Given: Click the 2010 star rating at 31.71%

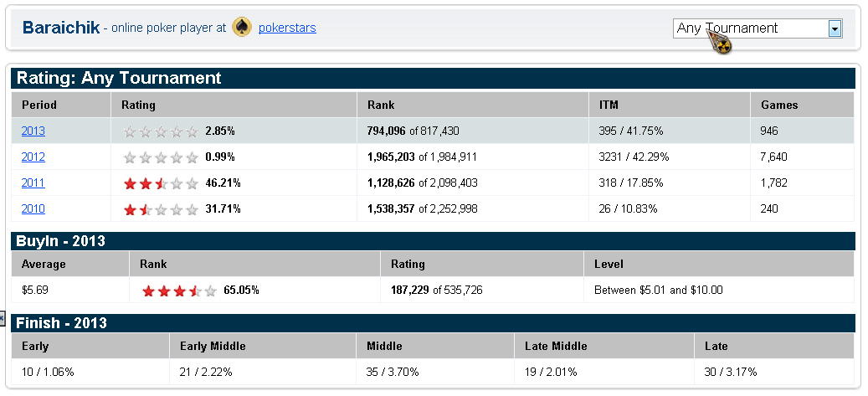Looking at the screenshot, I should [161, 209].
